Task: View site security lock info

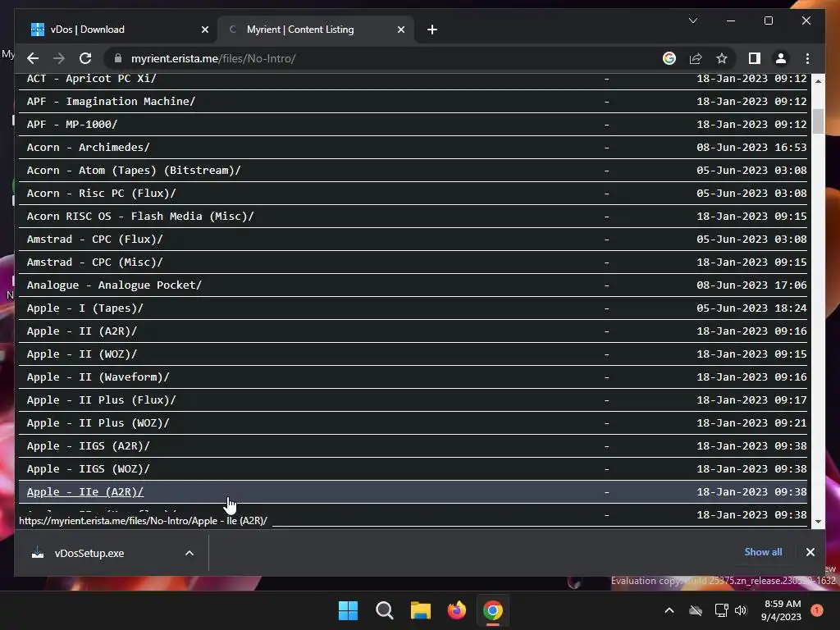Action: coord(118,58)
